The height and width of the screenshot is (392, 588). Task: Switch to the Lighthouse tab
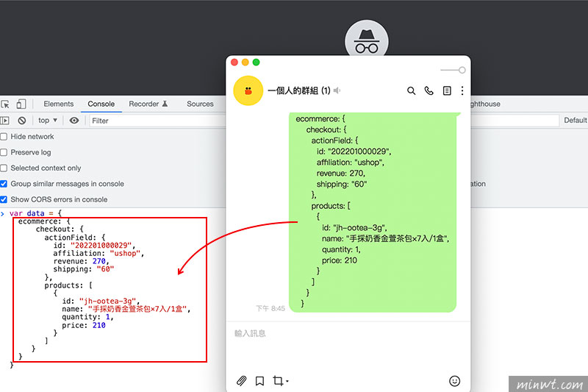(486, 104)
